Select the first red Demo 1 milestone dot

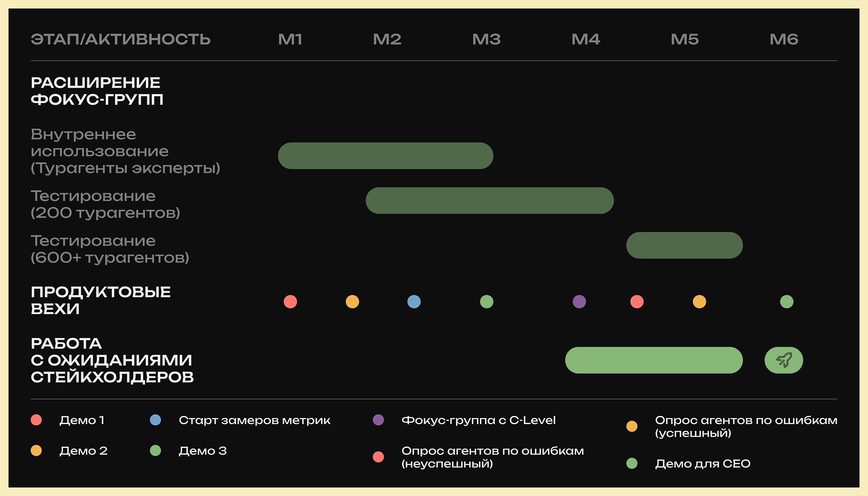pos(290,302)
